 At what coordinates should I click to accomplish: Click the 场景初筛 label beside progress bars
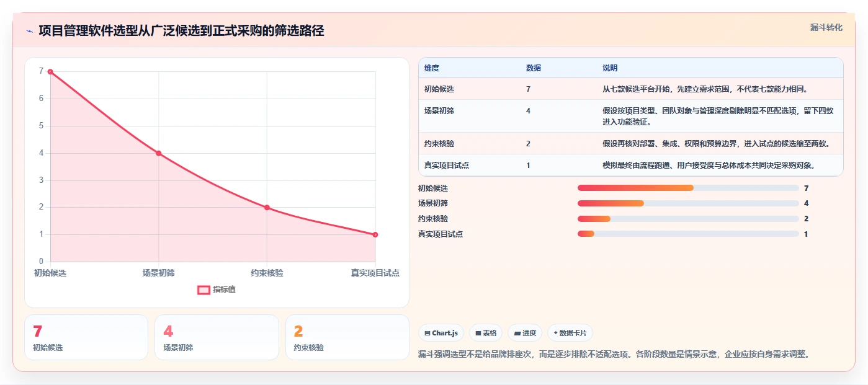(x=433, y=203)
